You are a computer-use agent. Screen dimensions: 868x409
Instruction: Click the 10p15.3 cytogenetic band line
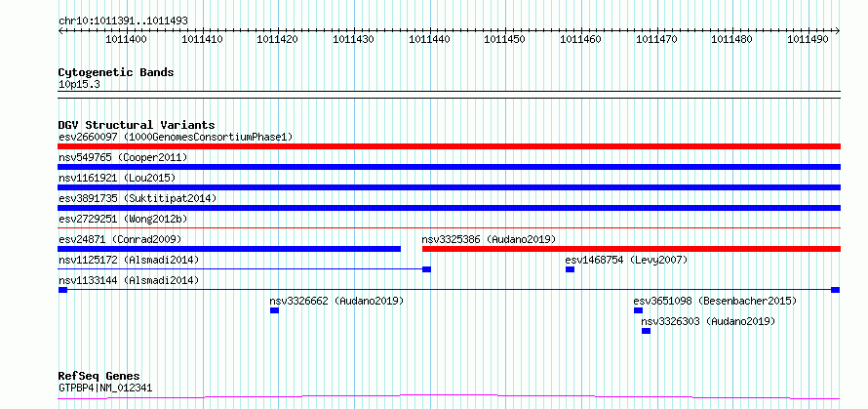coord(449,95)
